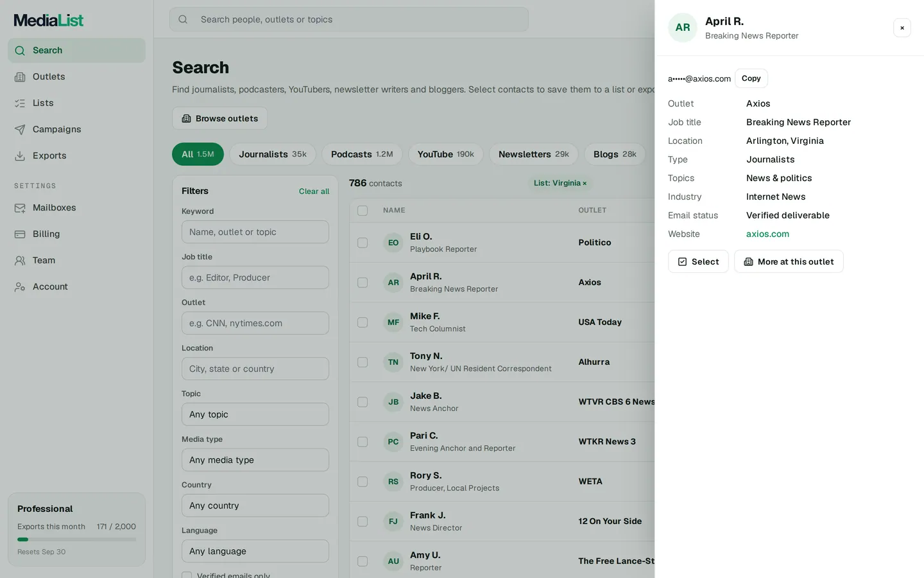The height and width of the screenshot is (578, 924).
Task: Open the Any language dropdown
Action: (x=255, y=551)
